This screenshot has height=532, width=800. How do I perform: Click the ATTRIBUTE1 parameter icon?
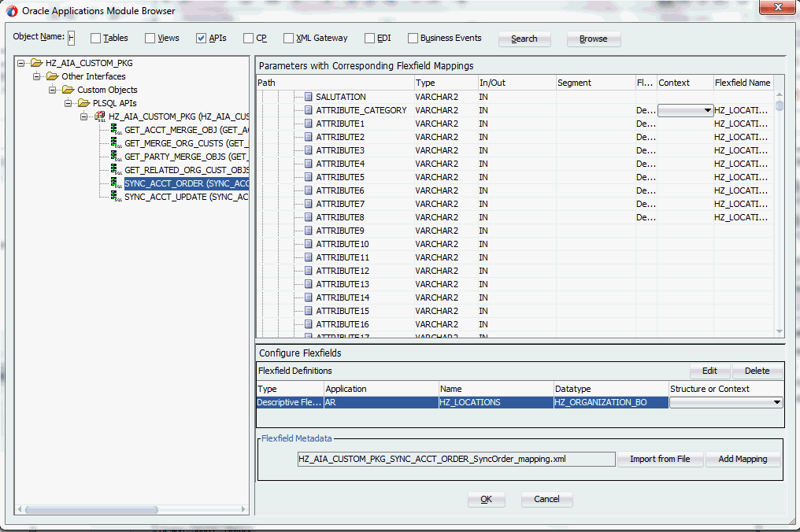(x=308, y=124)
